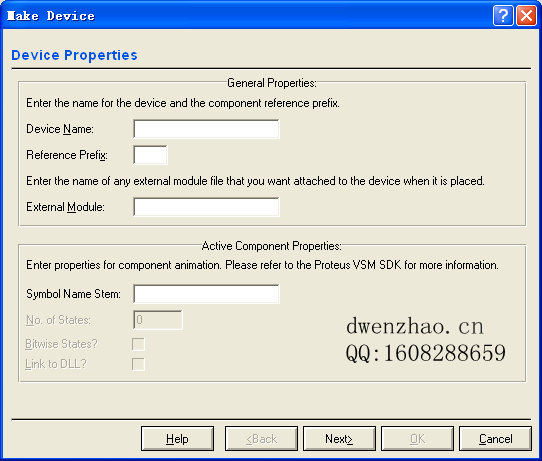Open Help for Device Properties
The height and width of the screenshot is (461, 542).
pyautogui.click(x=177, y=439)
